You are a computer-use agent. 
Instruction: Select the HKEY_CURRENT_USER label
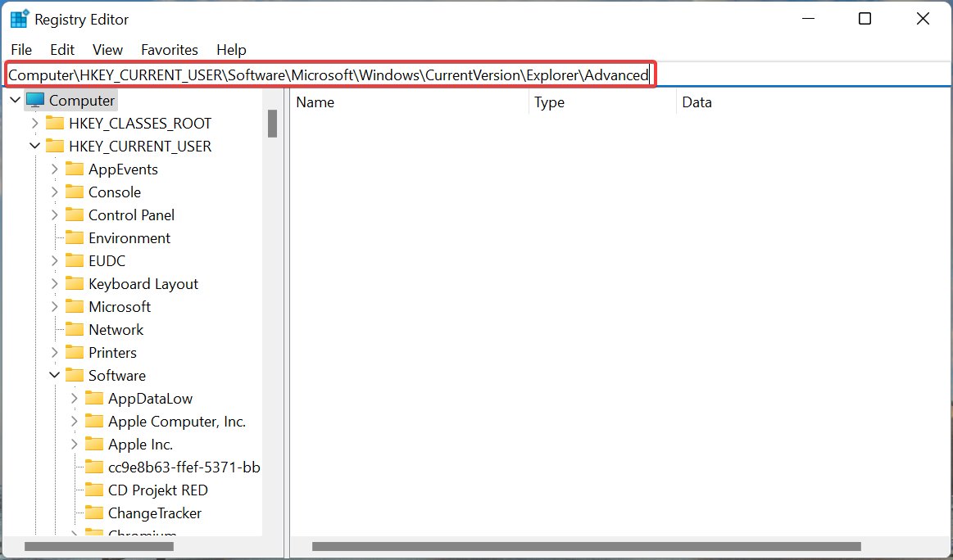point(140,147)
